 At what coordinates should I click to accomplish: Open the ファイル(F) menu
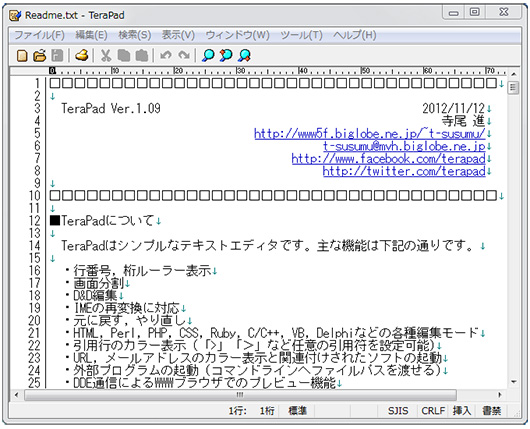pos(39,35)
